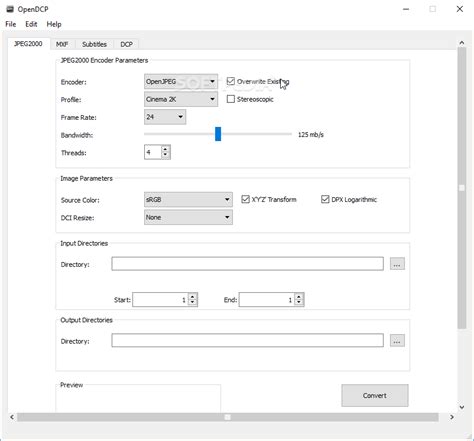Increase the Start value with up arrow

[193, 297]
